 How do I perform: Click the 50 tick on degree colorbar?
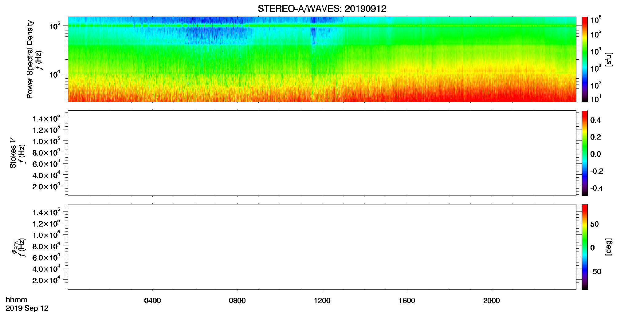tap(595, 224)
